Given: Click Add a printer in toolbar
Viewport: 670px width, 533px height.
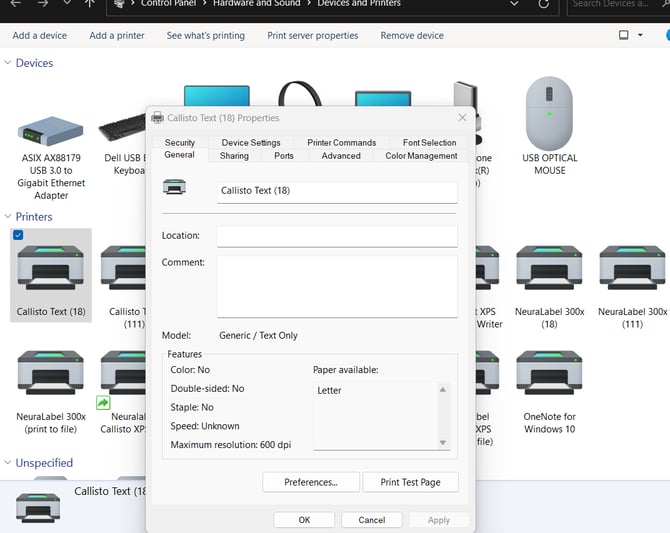Looking at the screenshot, I should tap(117, 35).
